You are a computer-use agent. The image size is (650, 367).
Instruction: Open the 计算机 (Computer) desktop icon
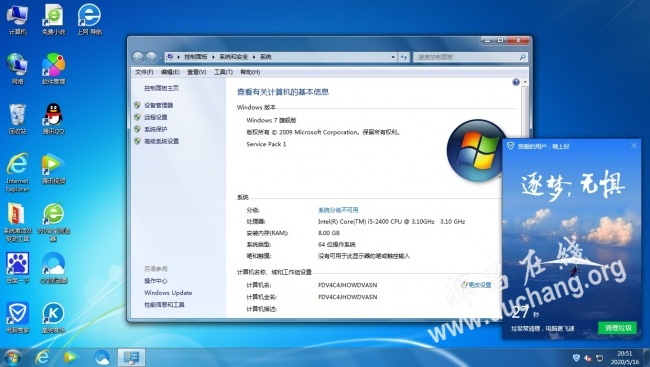(17, 19)
